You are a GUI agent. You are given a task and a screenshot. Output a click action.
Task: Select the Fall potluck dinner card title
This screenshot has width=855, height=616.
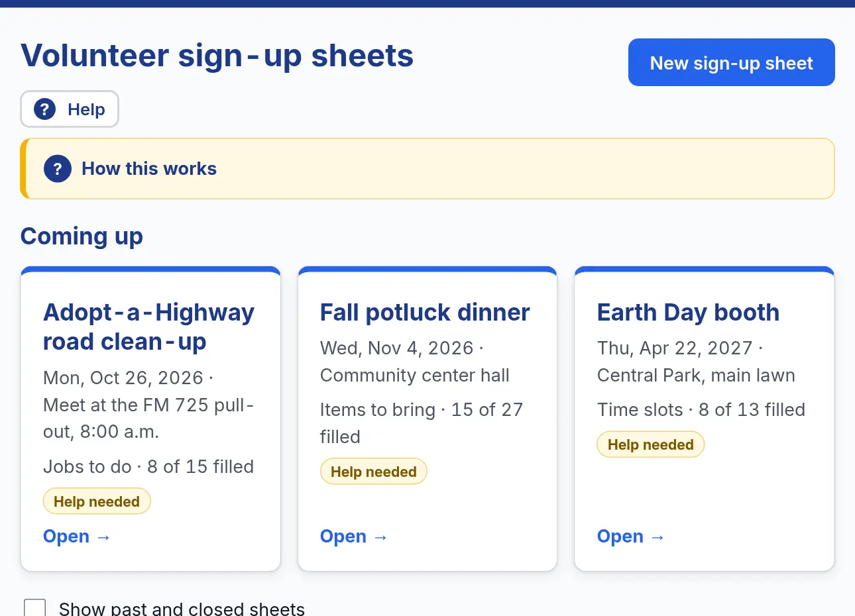pos(425,312)
